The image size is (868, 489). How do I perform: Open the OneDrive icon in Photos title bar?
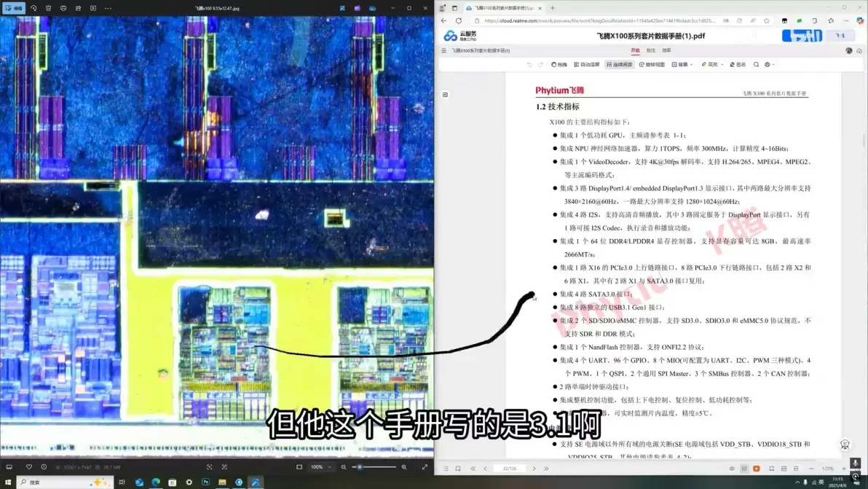pos(372,8)
